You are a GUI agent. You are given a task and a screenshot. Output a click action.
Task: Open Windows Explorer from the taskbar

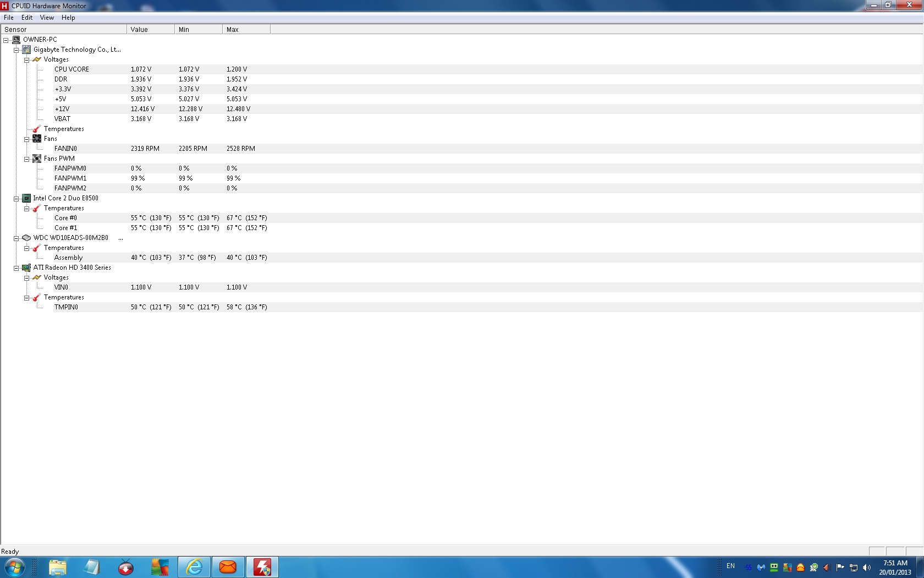[58, 567]
